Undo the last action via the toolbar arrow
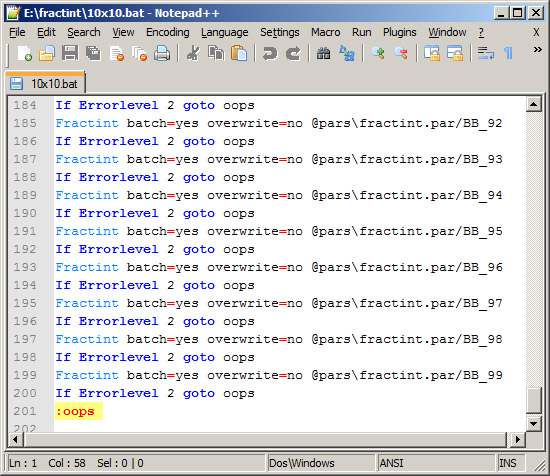This screenshot has height=476, width=550. point(270,54)
